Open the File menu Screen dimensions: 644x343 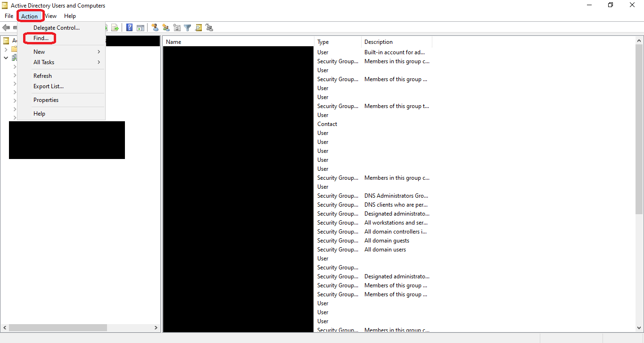click(8, 16)
